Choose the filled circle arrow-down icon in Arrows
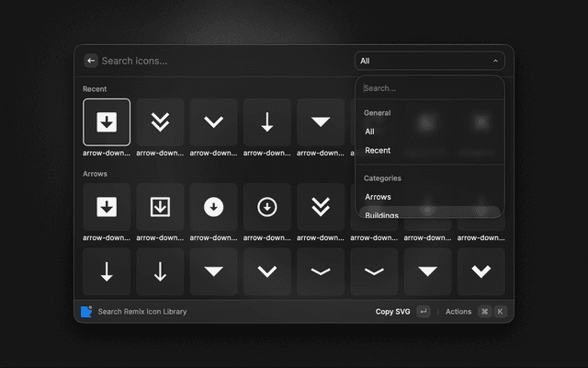 tap(214, 207)
